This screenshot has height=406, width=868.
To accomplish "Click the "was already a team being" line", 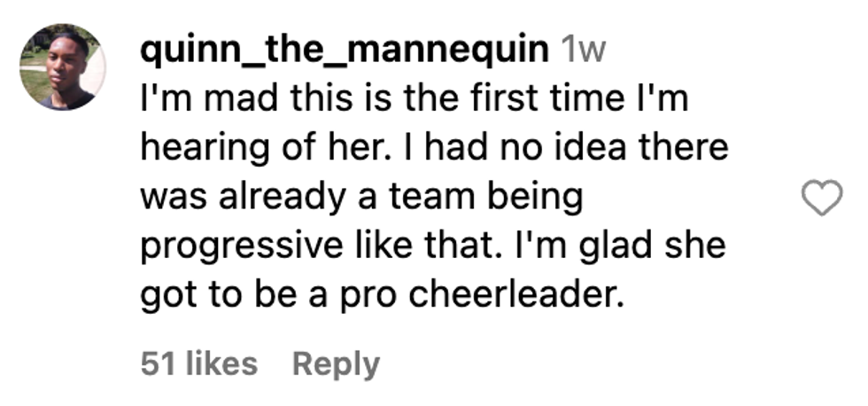I will tap(361, 197).
